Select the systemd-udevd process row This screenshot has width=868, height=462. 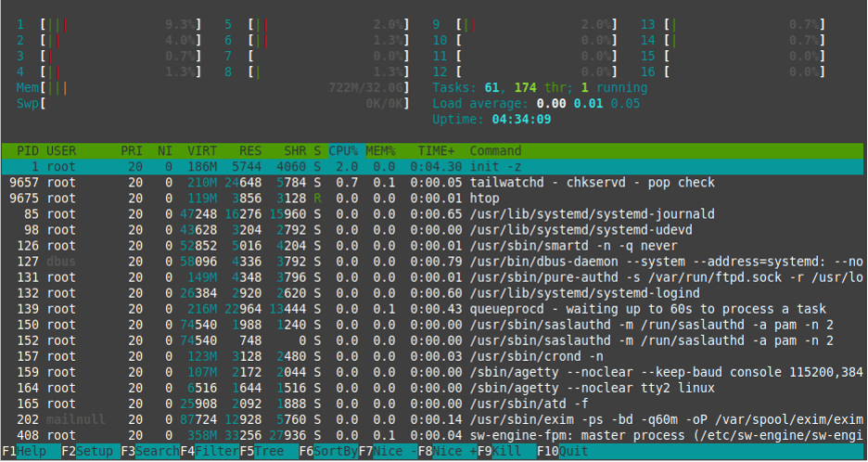[x=432, y=230]
